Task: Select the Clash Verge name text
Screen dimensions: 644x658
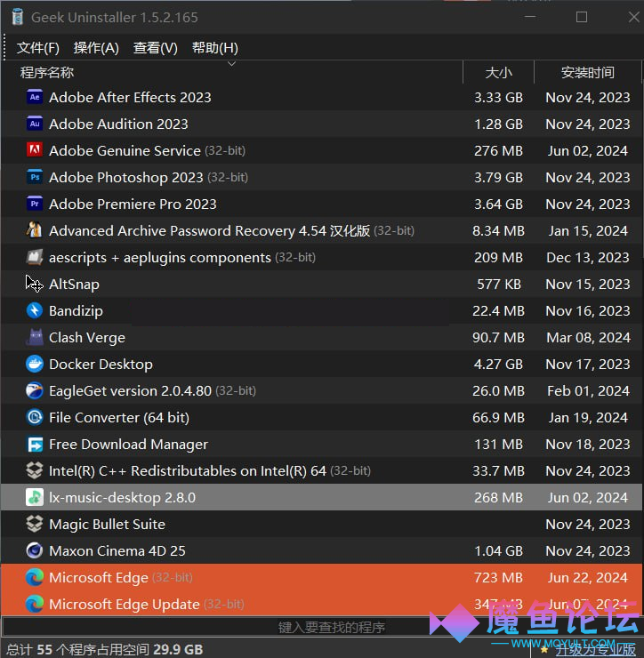Action: click(x=87, y=337)
